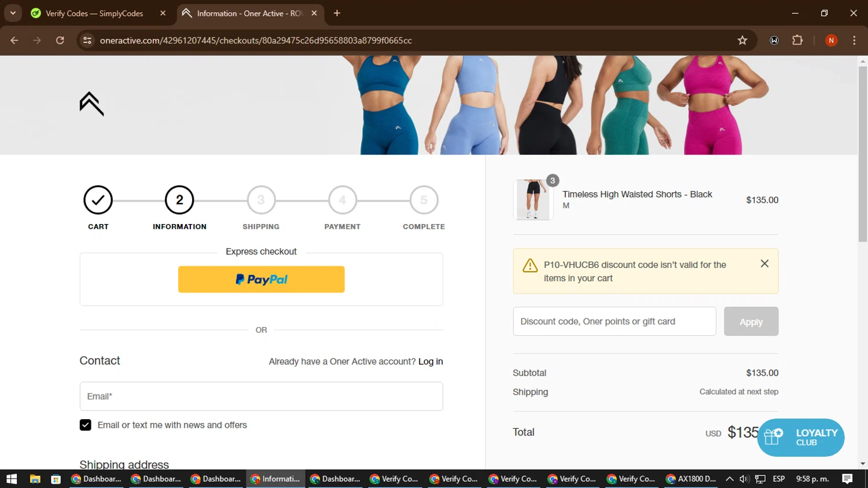Open the Loyalty Club widget
Viewport: 868px width, 488px height.
pyautogui.click(x=801, y=438)
